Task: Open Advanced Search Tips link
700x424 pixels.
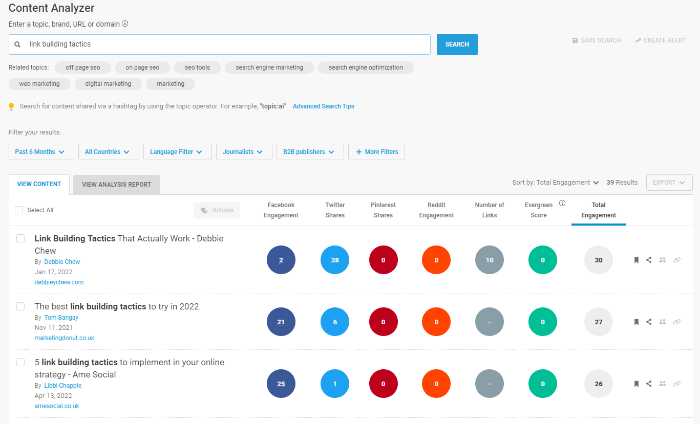Action: click(x=323, y=106)
